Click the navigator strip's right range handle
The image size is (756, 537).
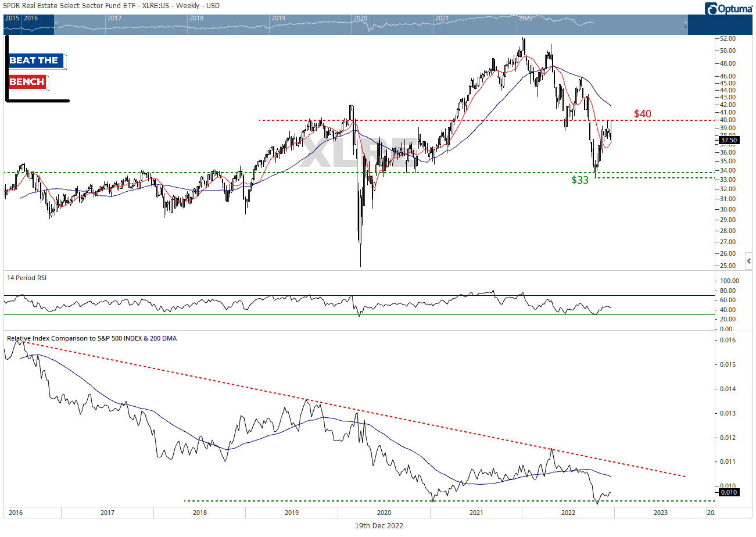pyautogui.click(x=686, y=25)
